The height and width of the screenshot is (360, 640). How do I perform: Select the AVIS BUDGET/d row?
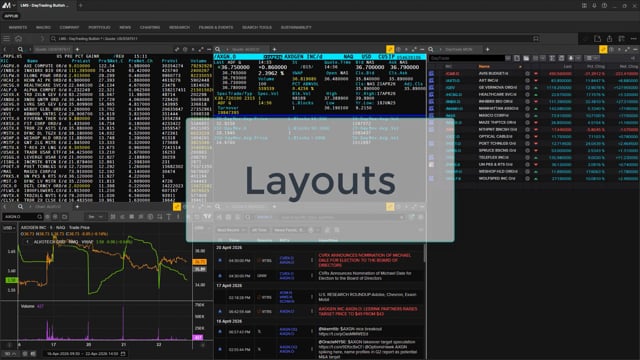click(x=534, y=73)
